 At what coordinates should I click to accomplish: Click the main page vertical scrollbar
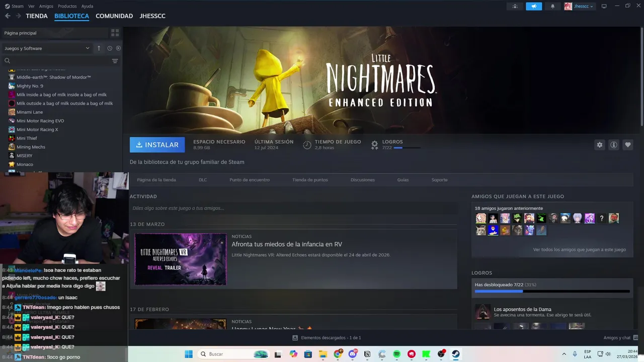click(641, 75)
